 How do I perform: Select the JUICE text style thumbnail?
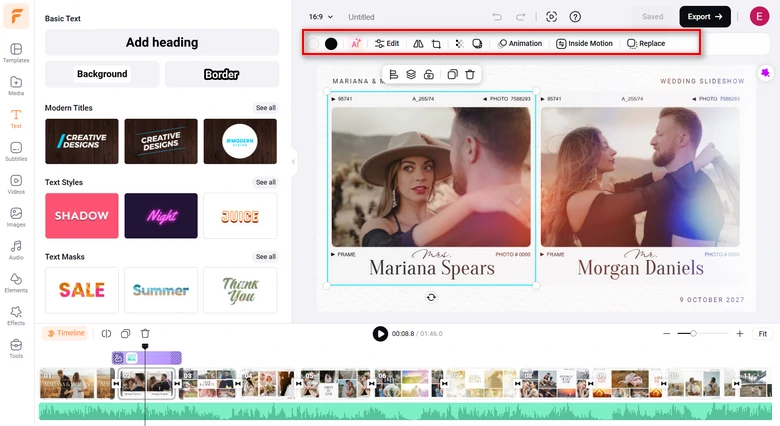click(x=240, y=216)
